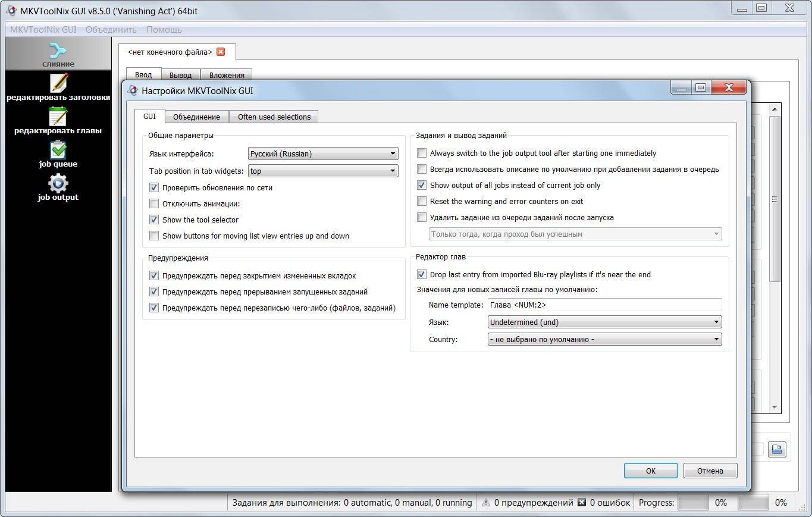
Task: Open the chapter editor (редактировать главы)
Action: [58, 120]
